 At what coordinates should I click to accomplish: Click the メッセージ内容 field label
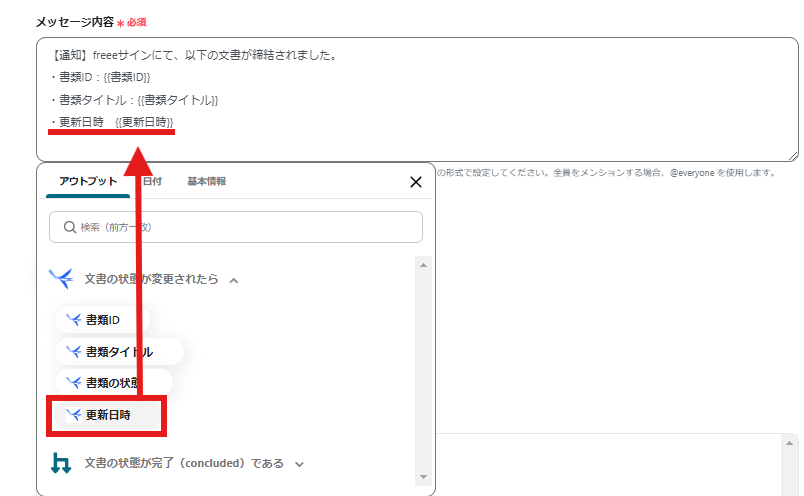(75, 22)
